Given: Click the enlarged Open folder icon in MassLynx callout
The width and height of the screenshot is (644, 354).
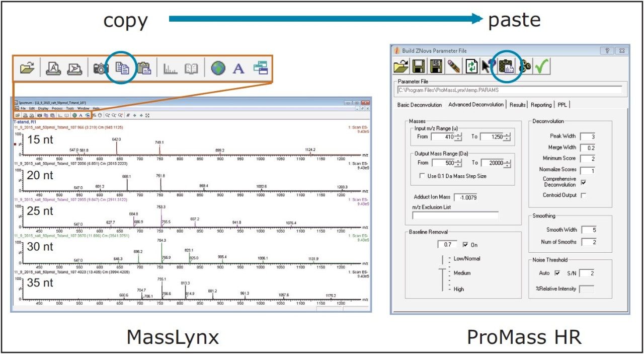Looking at the screenshot, I should (27, 68).
